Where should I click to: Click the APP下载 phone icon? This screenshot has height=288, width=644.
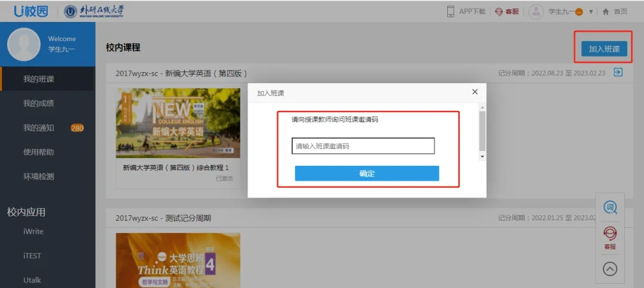pyautogui.click(x=451, y=11)
